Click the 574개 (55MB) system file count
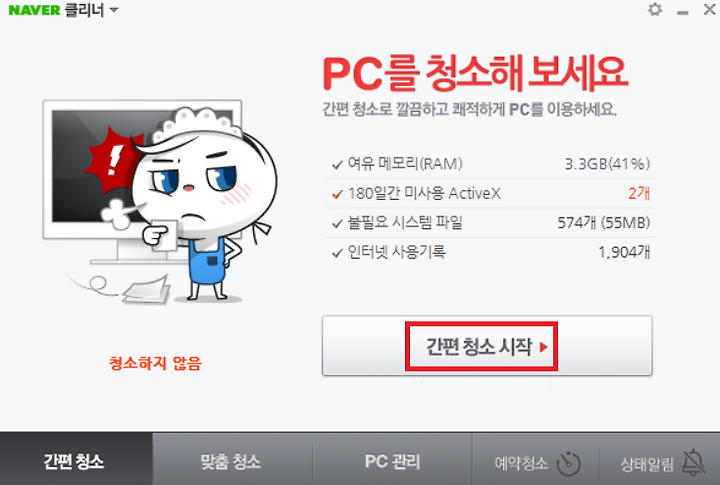Image resolution: width=720 pixels, height=485 pixels. (x=604, y=223)
